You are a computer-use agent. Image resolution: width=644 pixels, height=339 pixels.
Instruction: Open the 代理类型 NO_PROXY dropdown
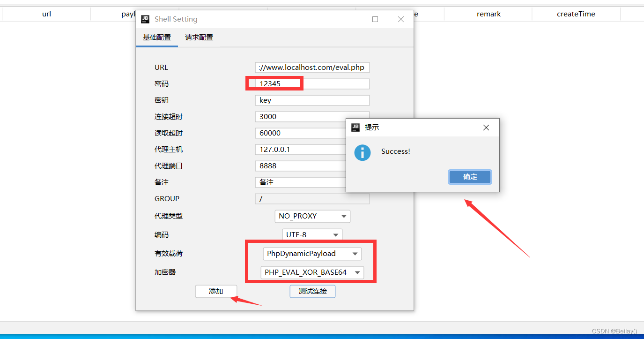coord(312,216)
